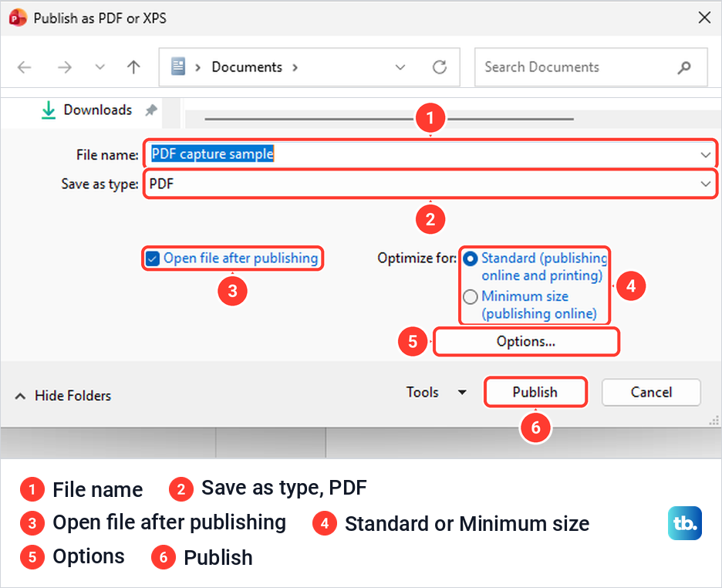Click the search magnifier icon
This screenshot has height=588, width=722.
[684, 68]
